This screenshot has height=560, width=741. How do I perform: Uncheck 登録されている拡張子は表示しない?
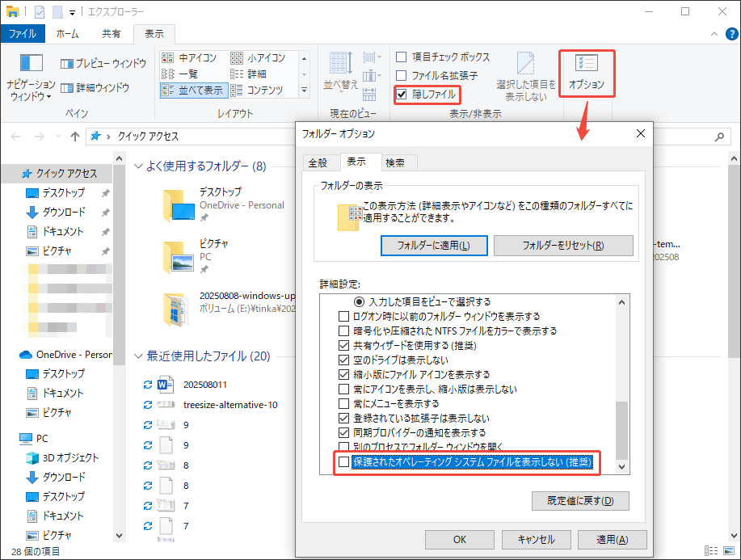(x=344, y=419)
